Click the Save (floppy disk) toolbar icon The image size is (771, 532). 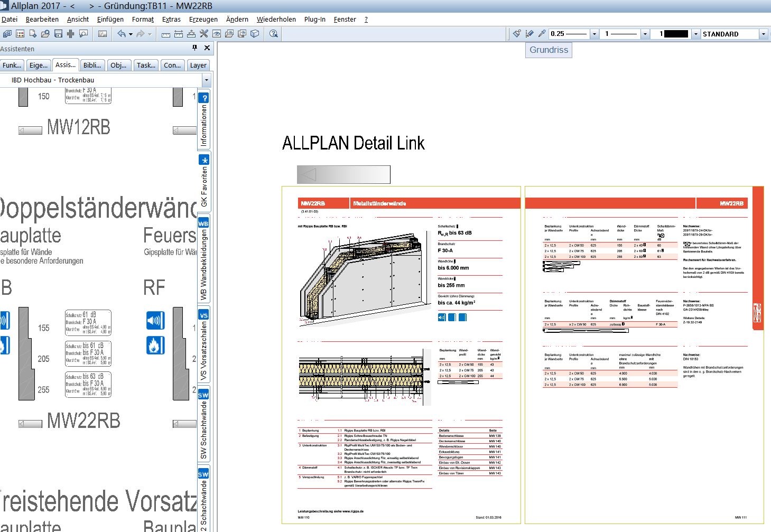(58, 34)
